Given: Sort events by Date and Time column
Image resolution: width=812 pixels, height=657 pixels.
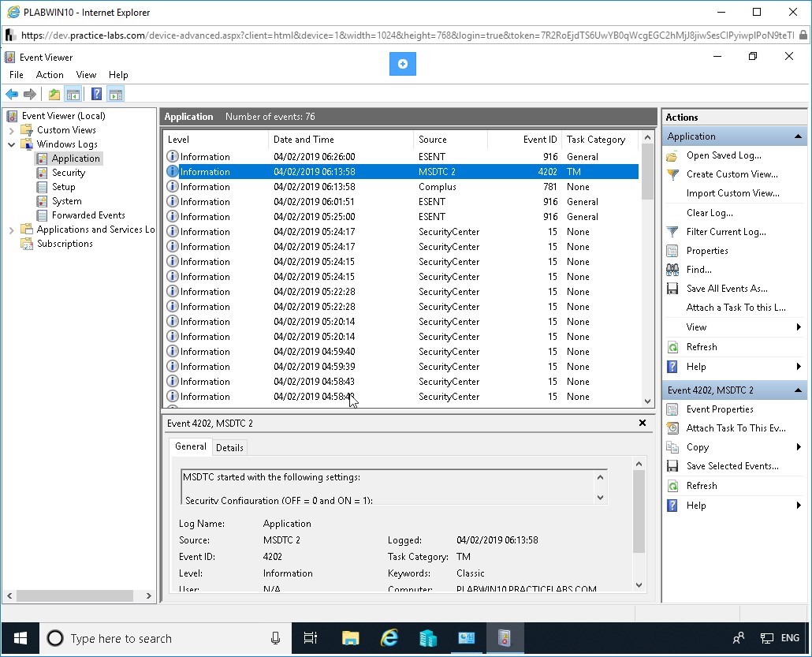Looking at the screenshot, I should 341,140.
